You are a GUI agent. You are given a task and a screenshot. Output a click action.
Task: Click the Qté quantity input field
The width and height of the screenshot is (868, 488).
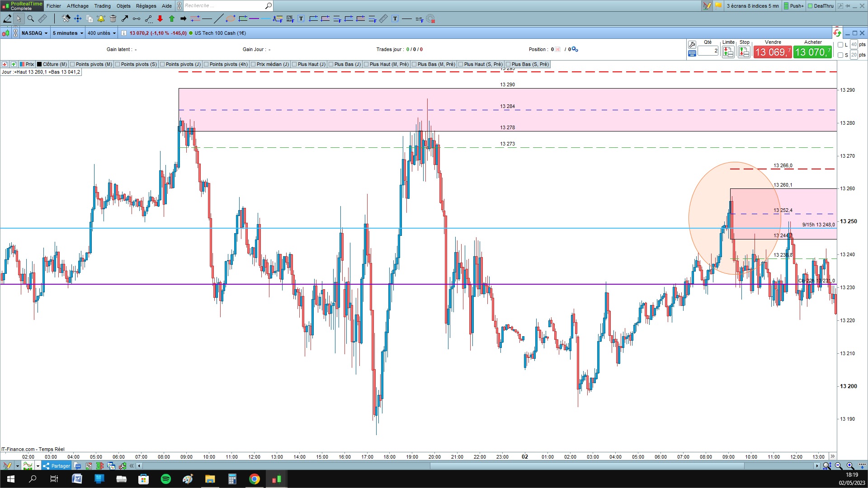coord(708,51)
